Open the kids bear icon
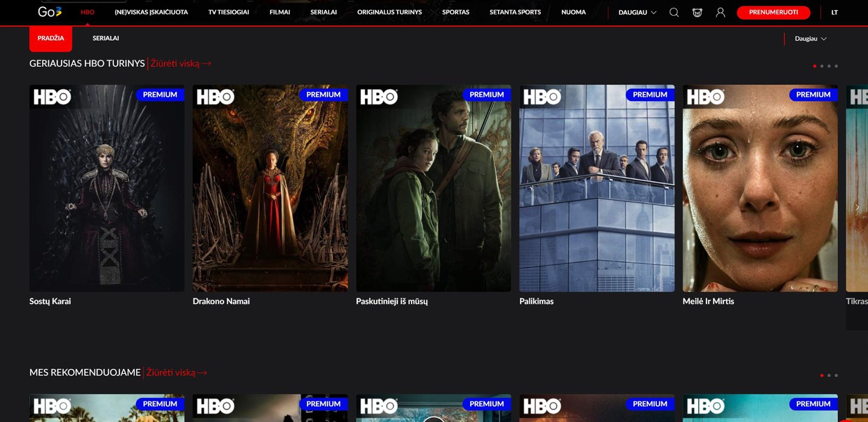Screen dimensions: 868x422 point(697,13)
